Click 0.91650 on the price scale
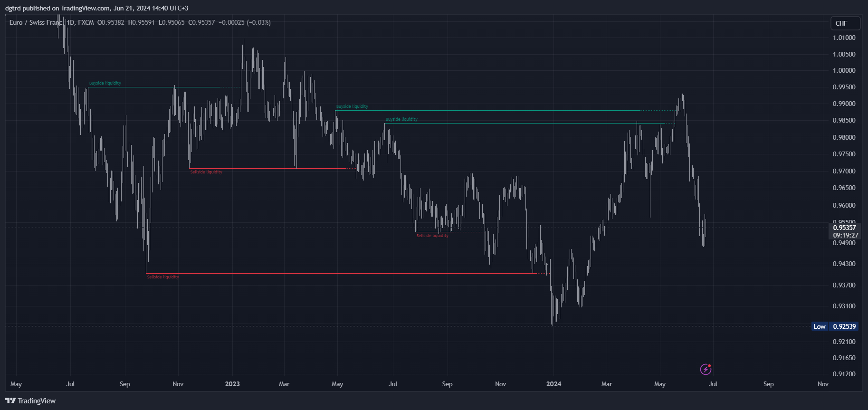868x410 pixels. 844,358
